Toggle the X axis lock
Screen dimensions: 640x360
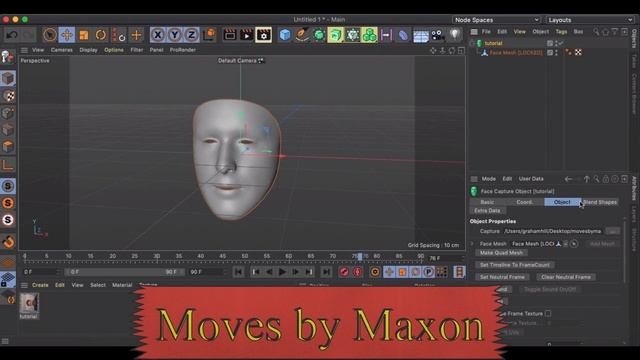(158, 35)
